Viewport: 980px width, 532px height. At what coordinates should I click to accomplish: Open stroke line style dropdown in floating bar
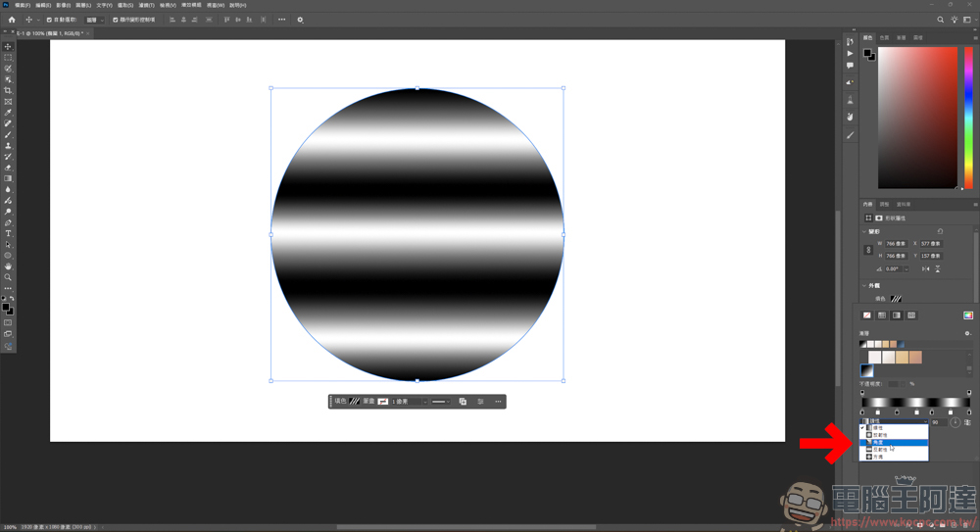pos(441,402)
